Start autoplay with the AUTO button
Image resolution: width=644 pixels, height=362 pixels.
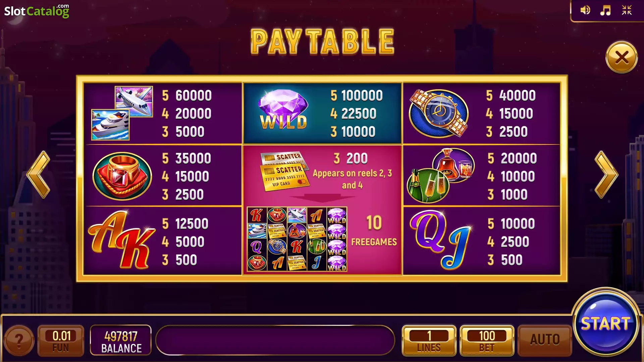coord(545,341)
